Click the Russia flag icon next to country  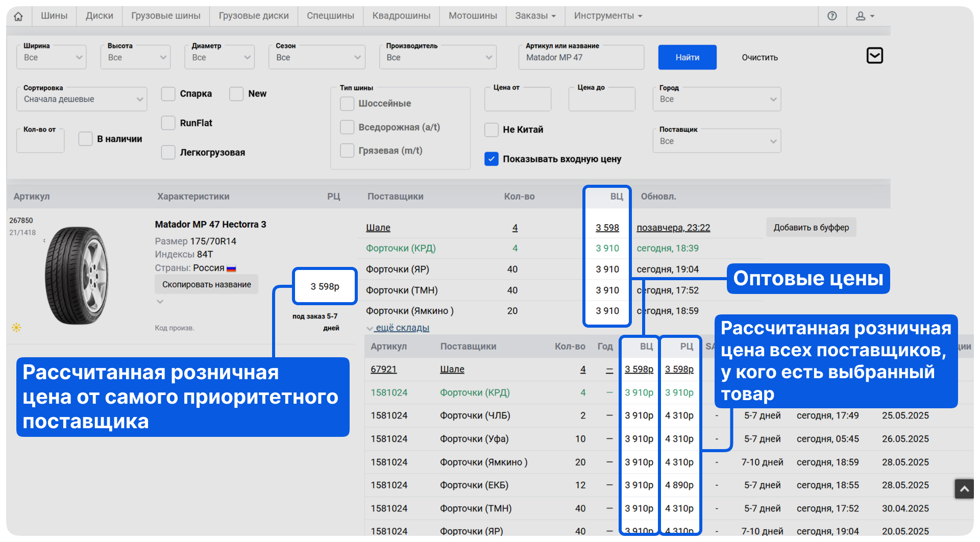[231, 268]
